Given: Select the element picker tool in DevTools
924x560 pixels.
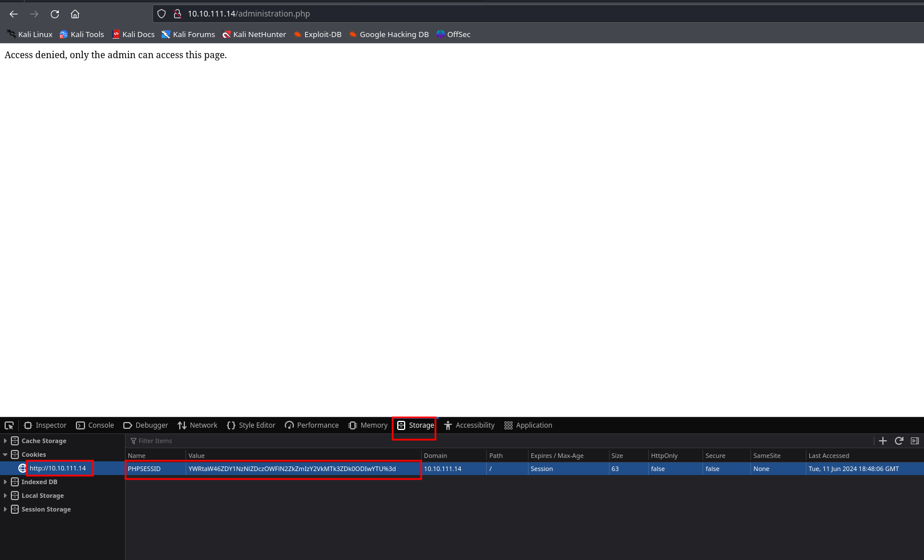Looking at the screenshot, I should 9,425.
